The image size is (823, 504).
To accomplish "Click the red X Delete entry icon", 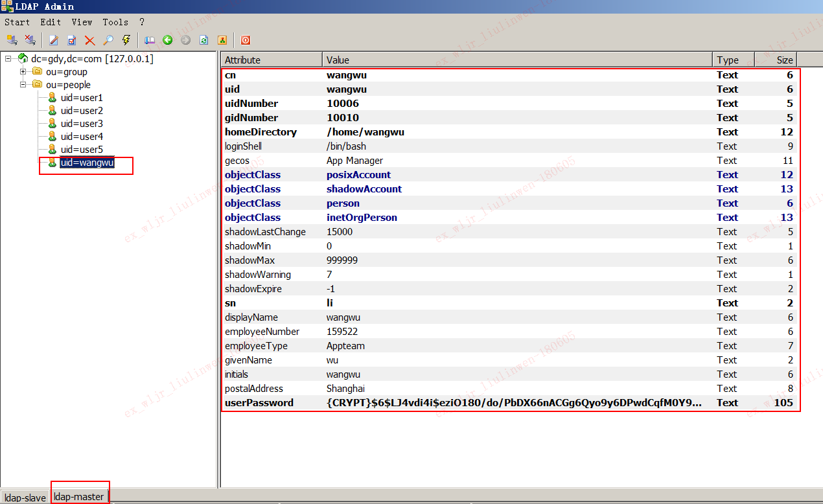I will (90, 40).
